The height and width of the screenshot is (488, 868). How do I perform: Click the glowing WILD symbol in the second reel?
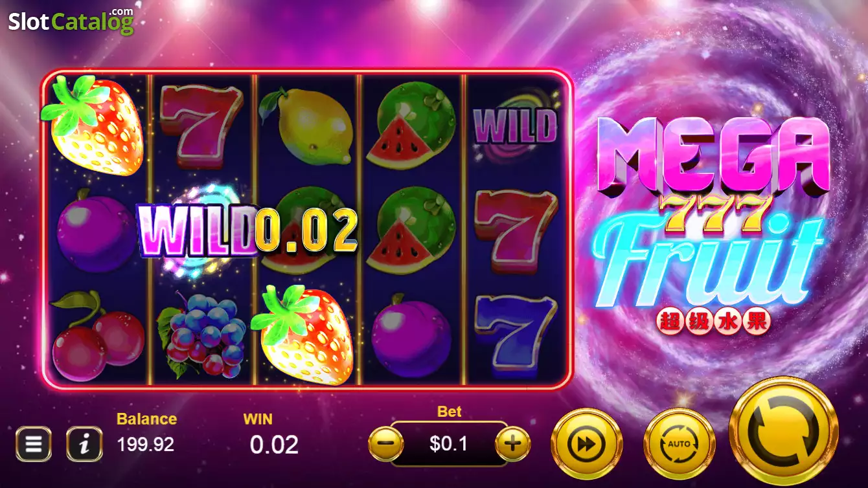pos(198,231)
